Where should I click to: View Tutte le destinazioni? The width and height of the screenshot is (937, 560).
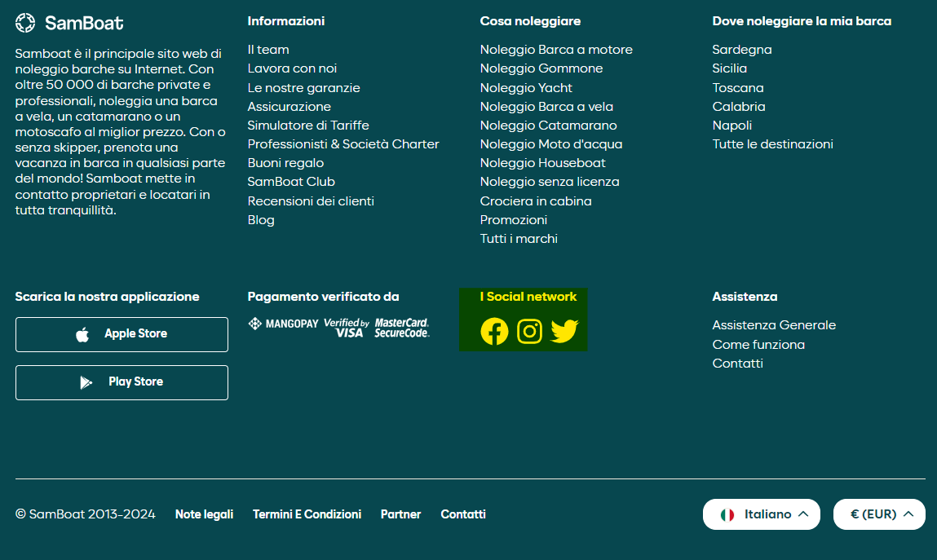[x=772, y=144]
